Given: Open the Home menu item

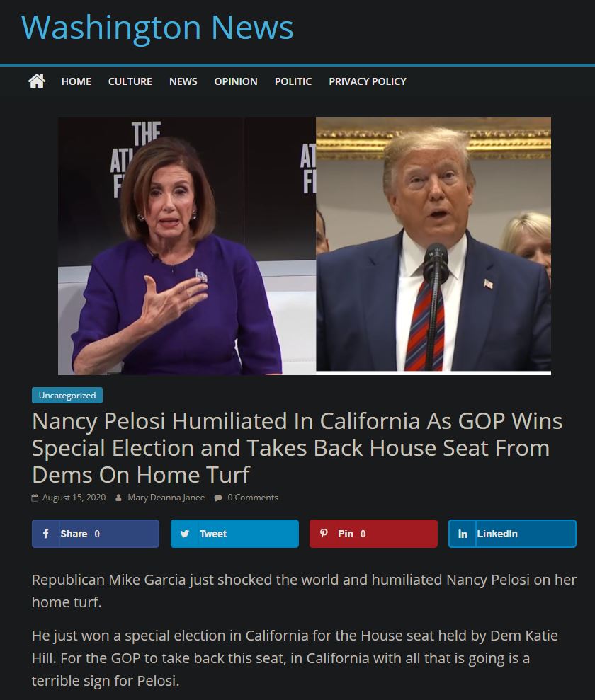Looking at the screenshot, I should click(76, 81).
